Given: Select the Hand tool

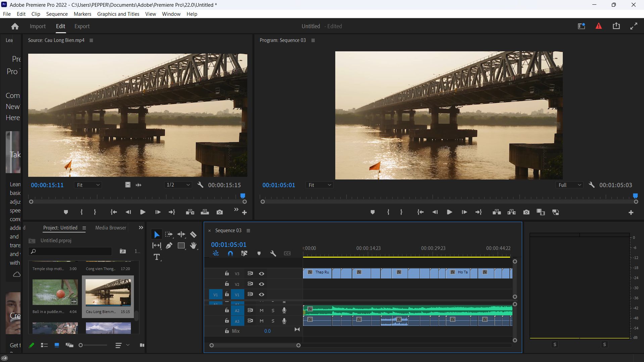Looking at the screenshot, I should coord(193,246).
